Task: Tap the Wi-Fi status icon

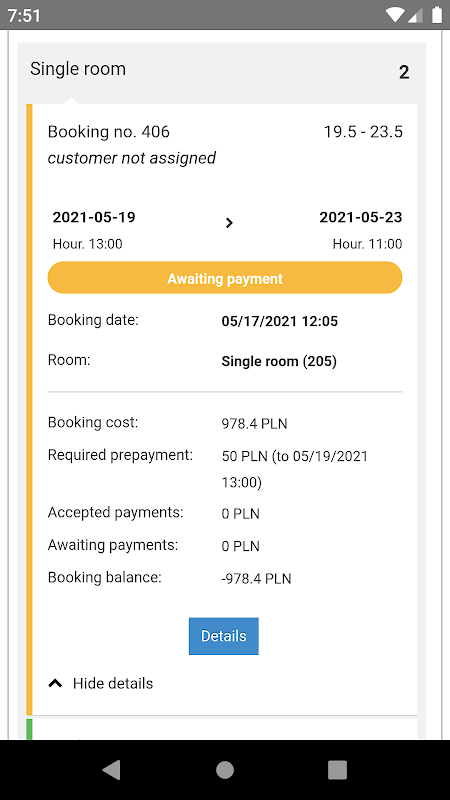Action: [395, 15]
